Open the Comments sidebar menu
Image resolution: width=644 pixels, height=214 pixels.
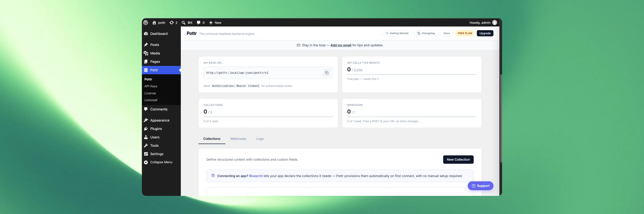(161, 109)
